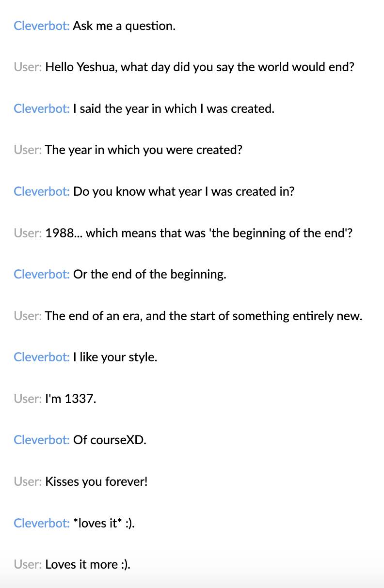Viewport: 384px width, 588px height.
Task: Click the Cleverbot label before "I like your style"
Action: tap(42, 357)
